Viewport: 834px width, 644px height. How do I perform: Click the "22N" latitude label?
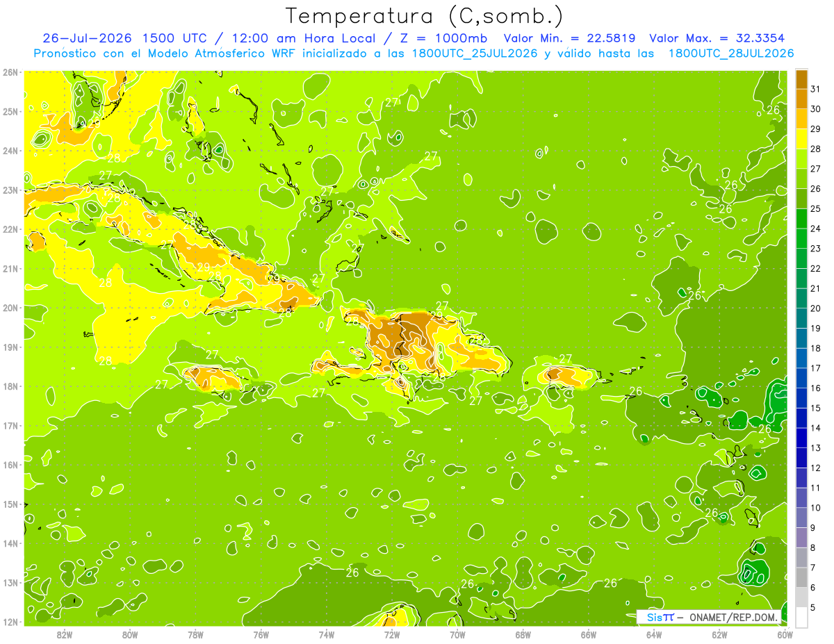[x=10, y=229]
